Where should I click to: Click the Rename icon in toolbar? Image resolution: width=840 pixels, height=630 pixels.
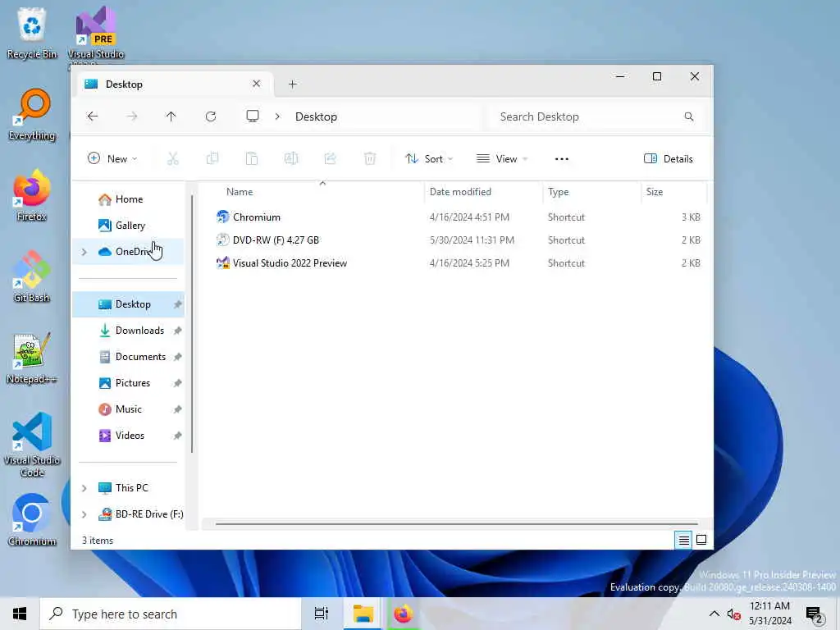pos(291,158)
